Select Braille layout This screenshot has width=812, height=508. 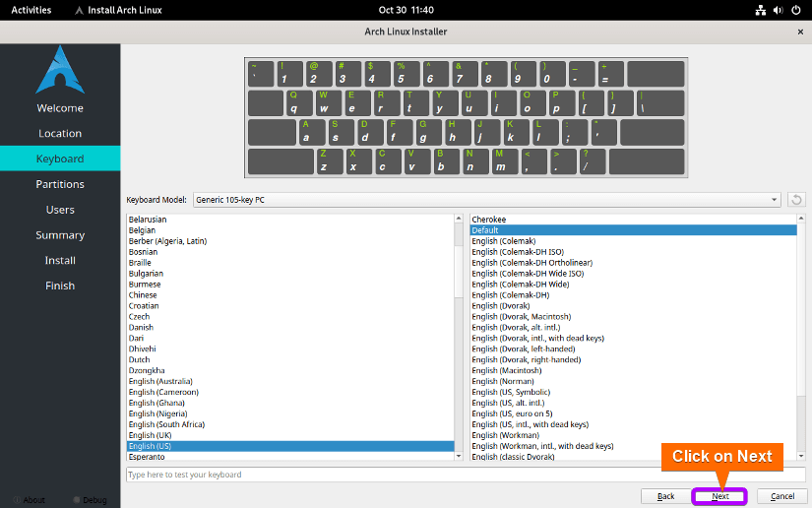pos(290,263)
